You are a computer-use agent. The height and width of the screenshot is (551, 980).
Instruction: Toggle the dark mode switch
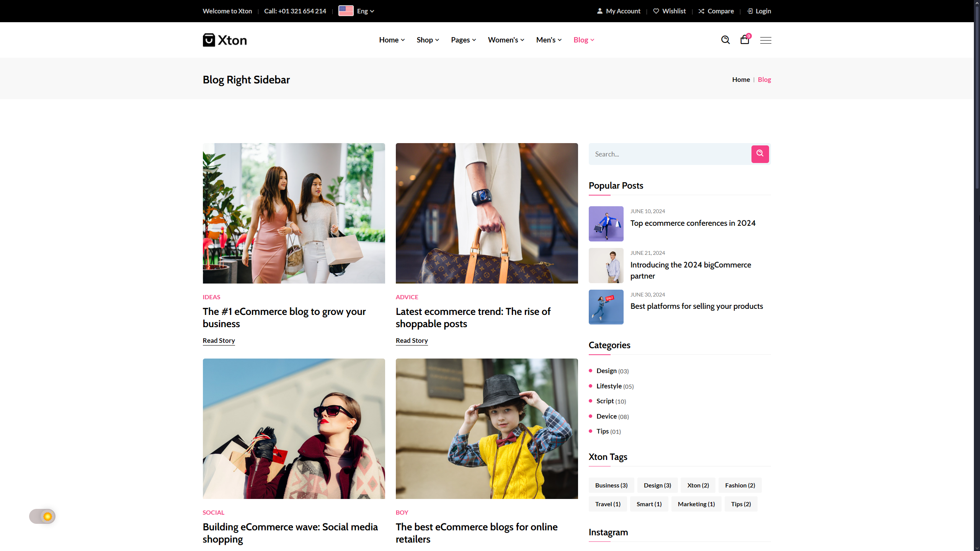pyautogui.click(x=42, y=516)
